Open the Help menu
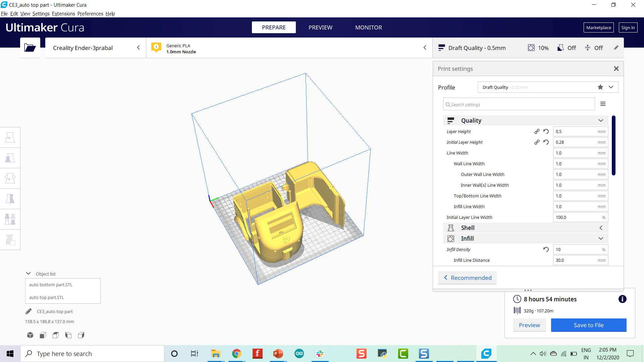Screen dimensions: 644x362 (x=110, y=14)
